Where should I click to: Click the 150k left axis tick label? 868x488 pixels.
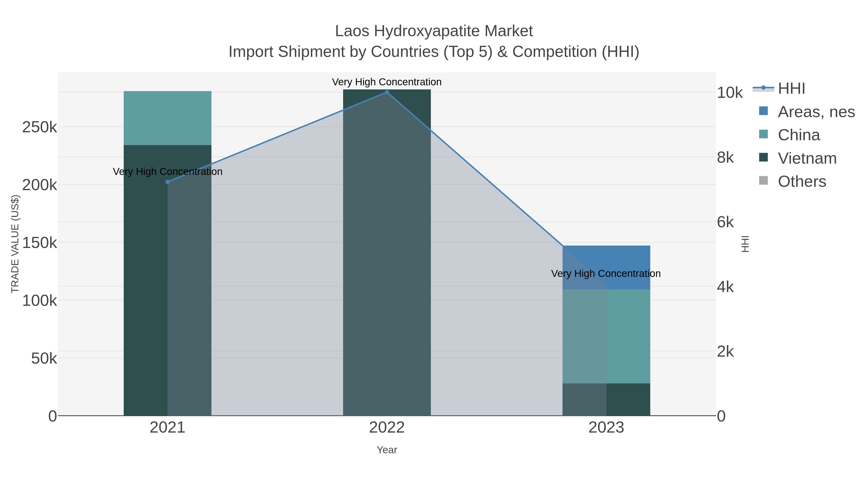[40, 242]
